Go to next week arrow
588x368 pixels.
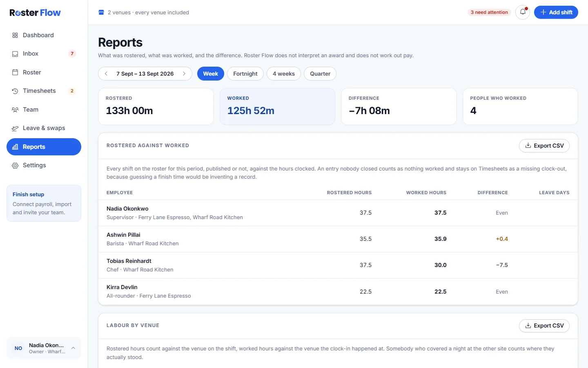[184, 74]
